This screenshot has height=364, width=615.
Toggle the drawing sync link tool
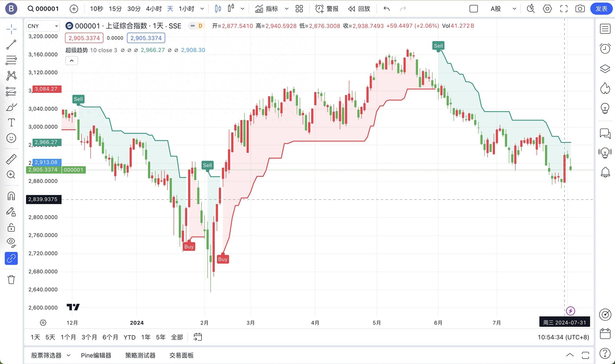click(11, 258)
